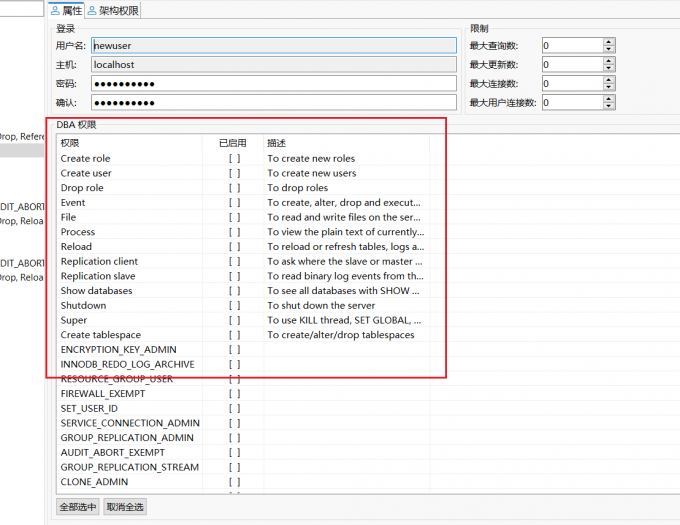The height and width of the screenshot is (525, 680).
Task: Enable the Show databases checkbox
Action: pos(234,291)
